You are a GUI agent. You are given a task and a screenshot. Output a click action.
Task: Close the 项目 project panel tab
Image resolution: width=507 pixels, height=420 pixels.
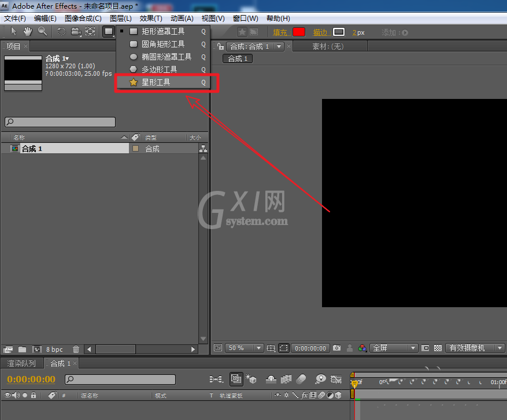25,46
